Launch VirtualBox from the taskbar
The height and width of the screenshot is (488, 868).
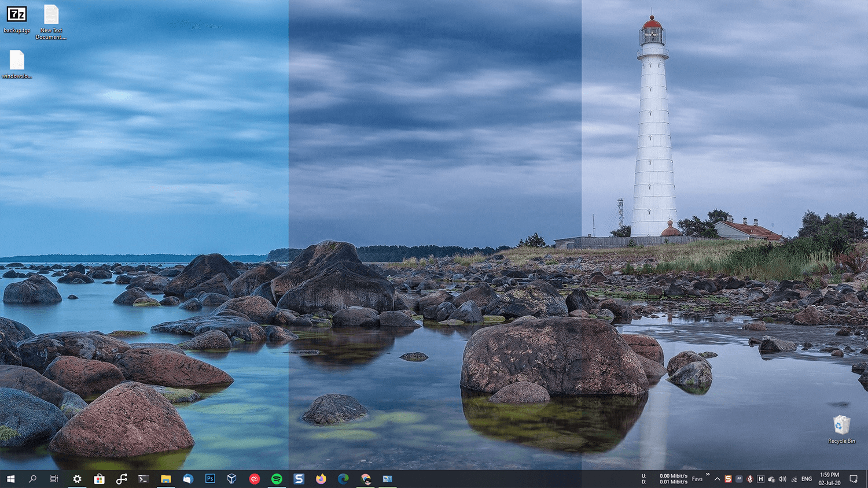click(x=231, y=478)
